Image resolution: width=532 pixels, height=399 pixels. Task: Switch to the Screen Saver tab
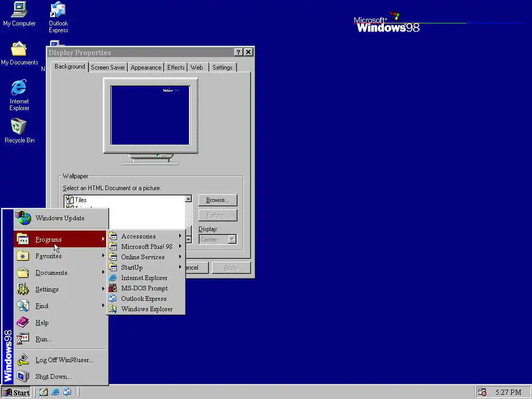(108, 68)
